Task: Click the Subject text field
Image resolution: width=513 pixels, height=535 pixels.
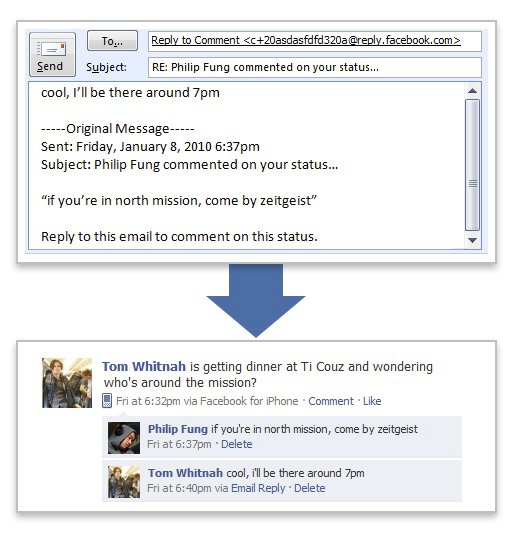Action: point(314,67)
